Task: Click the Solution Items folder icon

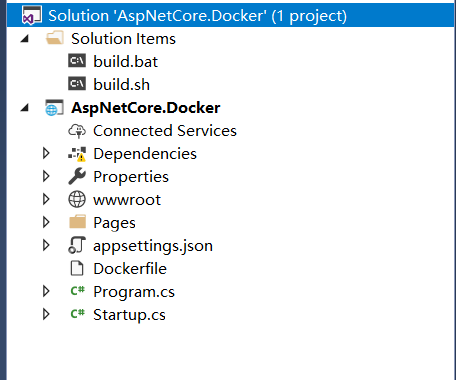Action: [x=55, y=38]
